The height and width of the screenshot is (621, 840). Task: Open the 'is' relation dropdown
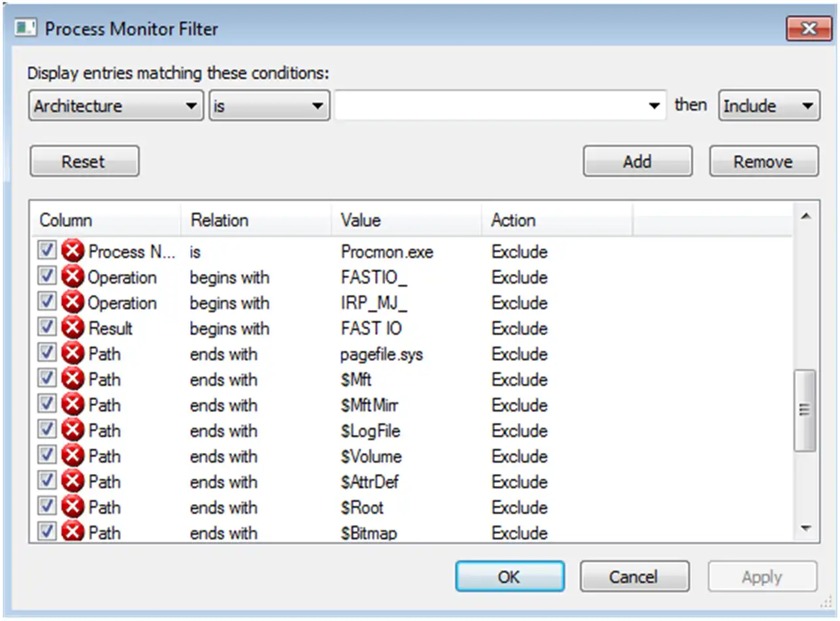pyautogui.click(x=269, y=106)
